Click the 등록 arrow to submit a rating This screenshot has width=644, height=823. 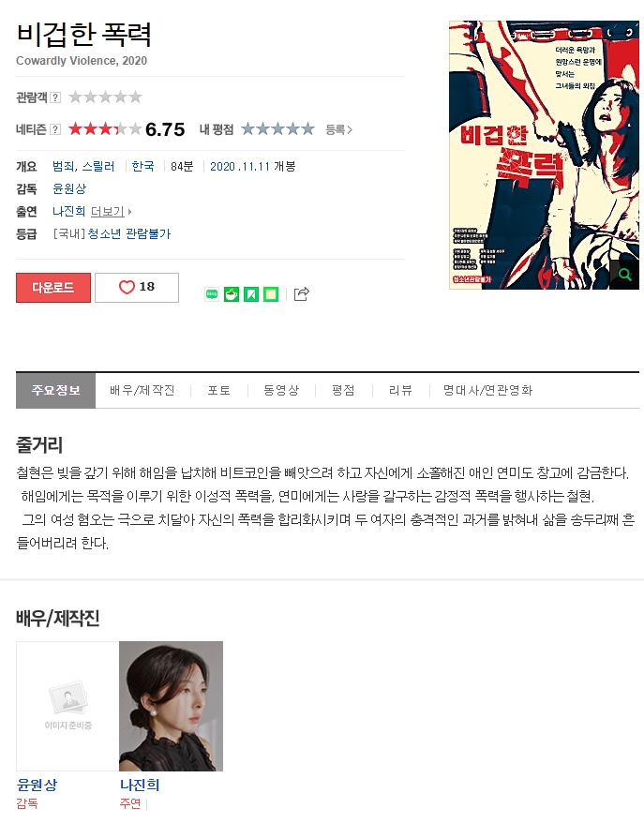338,129
